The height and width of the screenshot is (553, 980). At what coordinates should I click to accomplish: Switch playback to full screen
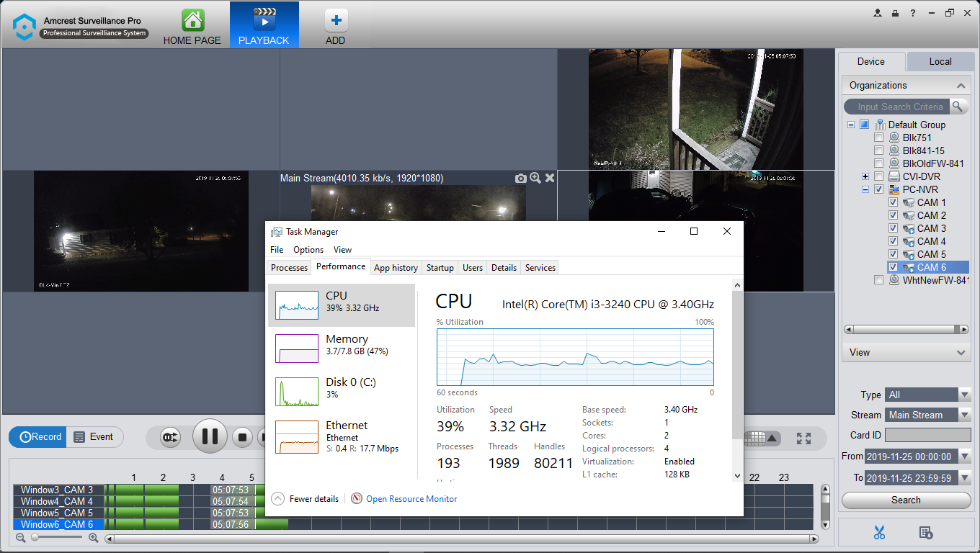(804, 438)
